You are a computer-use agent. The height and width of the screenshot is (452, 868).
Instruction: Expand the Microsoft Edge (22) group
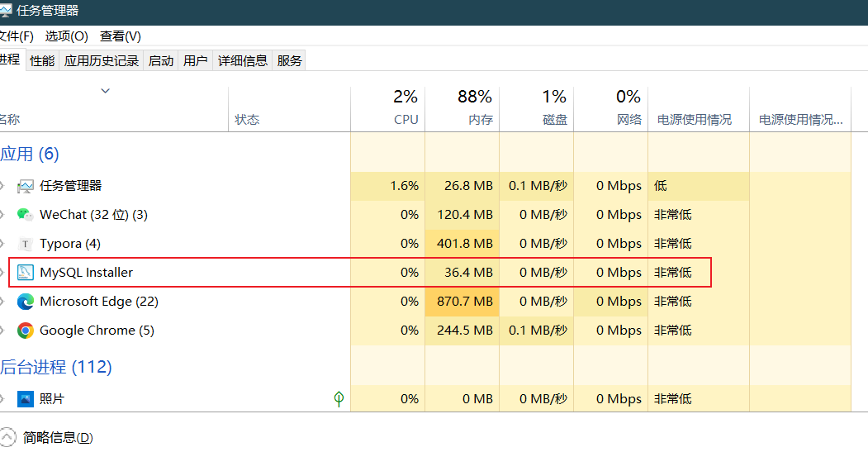tap(2, 302)
